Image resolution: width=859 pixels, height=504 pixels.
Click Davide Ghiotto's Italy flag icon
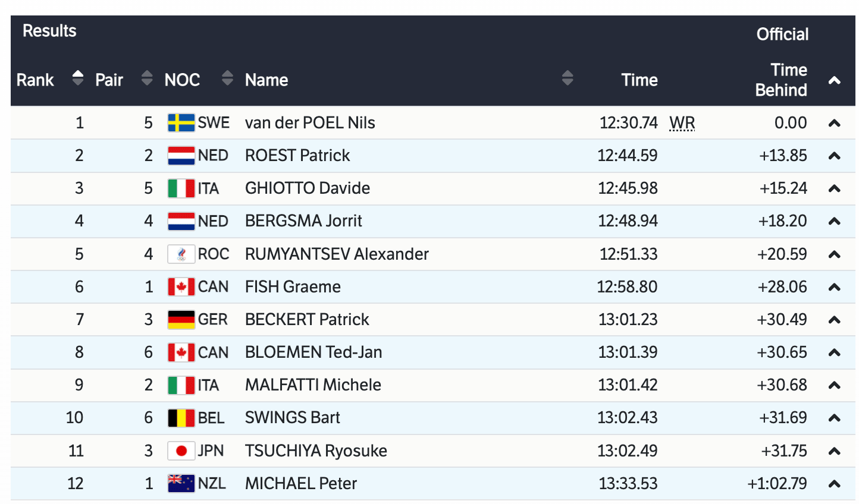pos(181,189)
